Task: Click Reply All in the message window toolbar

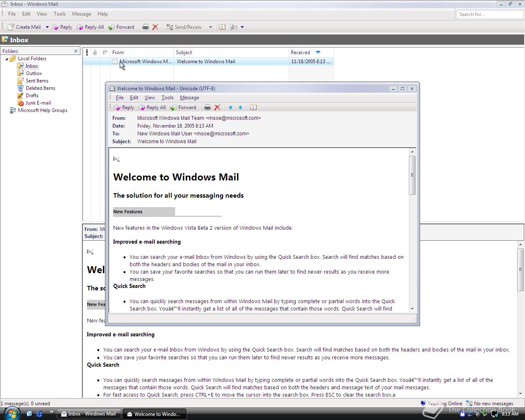Action: 152,107
